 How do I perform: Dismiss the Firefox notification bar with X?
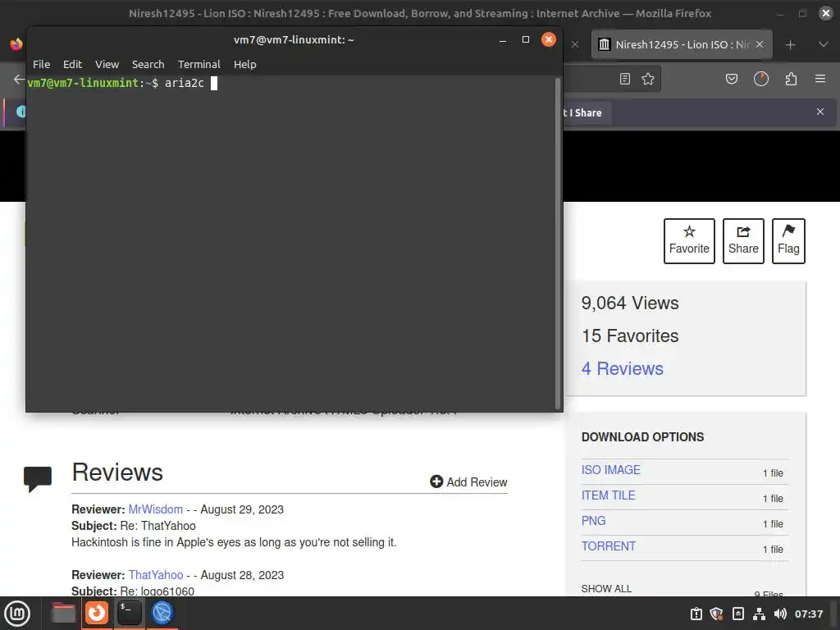coord(820,112)
